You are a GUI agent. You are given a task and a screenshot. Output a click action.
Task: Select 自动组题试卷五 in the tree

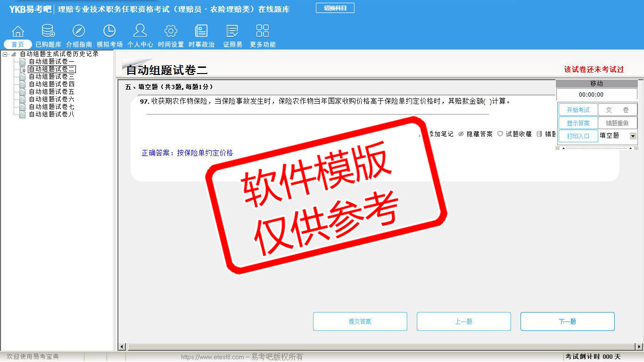click(x=51, y=92)
